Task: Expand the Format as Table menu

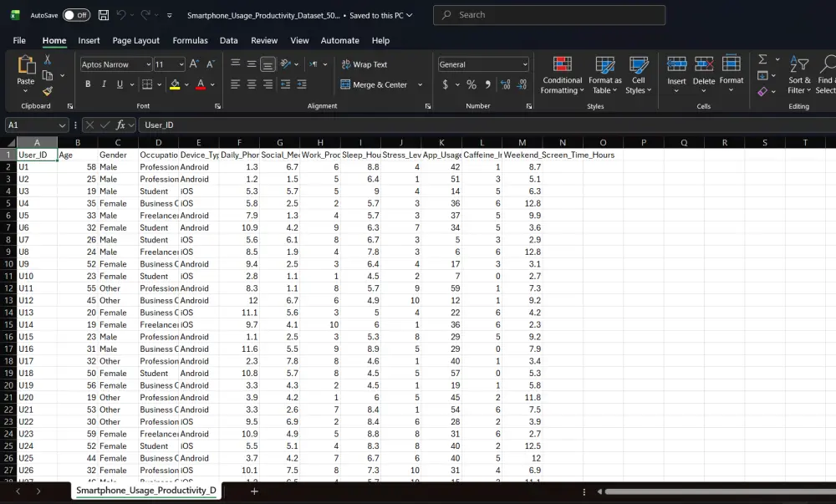Action: pyautogui.click(x=605, y=75)
